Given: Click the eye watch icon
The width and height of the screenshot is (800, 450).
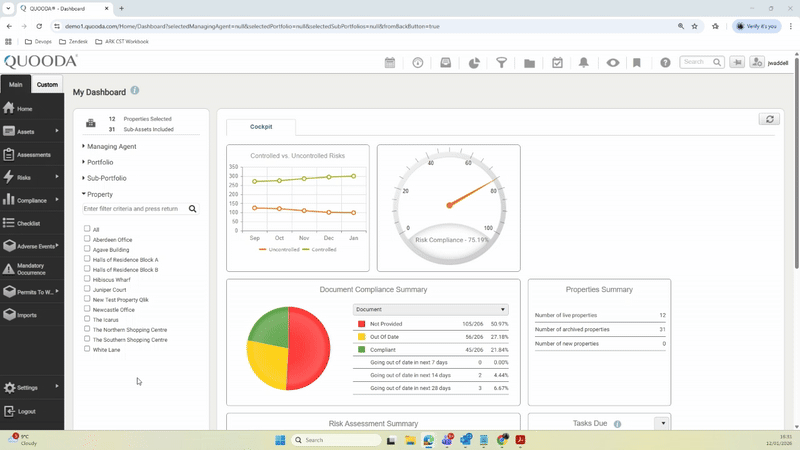Looking at the screenshot, I should click(x=613, y=63).
